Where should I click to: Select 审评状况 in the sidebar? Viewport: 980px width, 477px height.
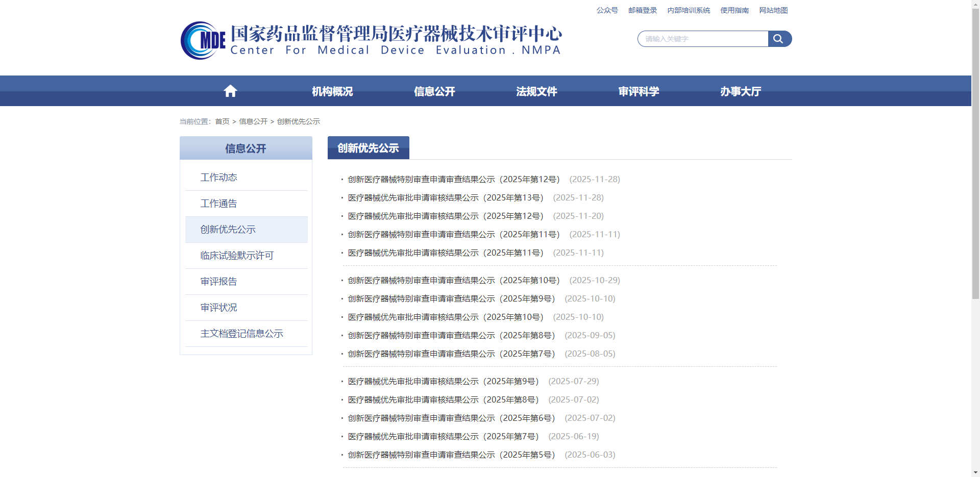pyautogui.click(x=247, y=308)
